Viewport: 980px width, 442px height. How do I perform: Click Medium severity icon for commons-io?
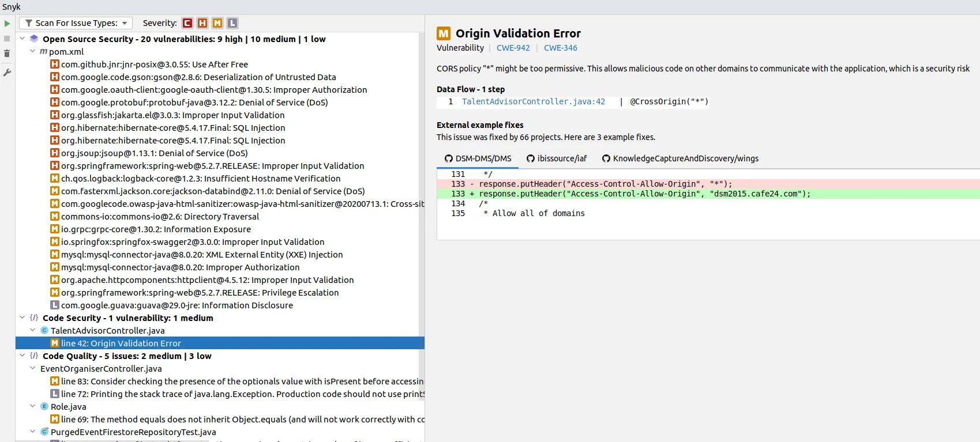(55, 216)
